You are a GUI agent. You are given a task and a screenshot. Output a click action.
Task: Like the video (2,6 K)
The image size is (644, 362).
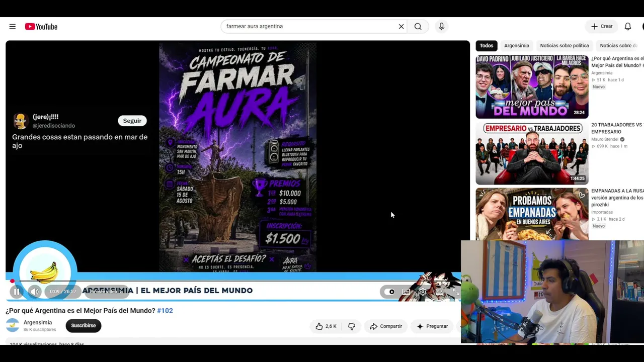pos(326,326)
